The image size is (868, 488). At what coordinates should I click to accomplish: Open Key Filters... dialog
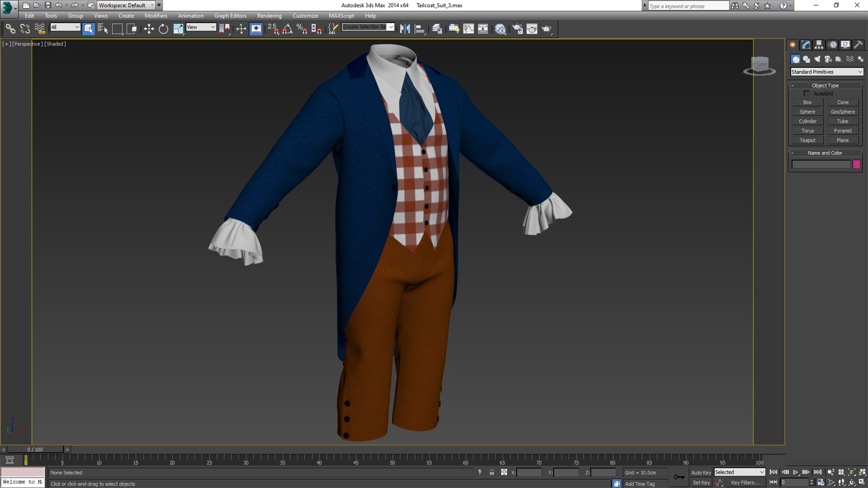(x=745, y=483)
